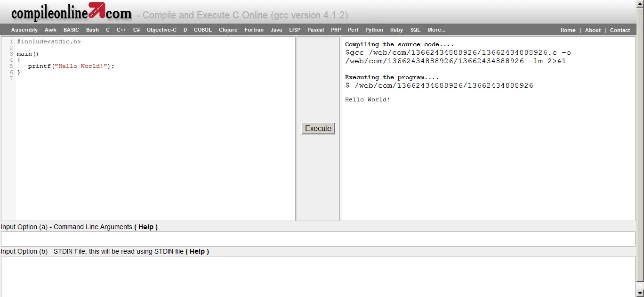Click line number 7 in editor gutter
The width and height of the screenshot is (644, 297).
11,78
